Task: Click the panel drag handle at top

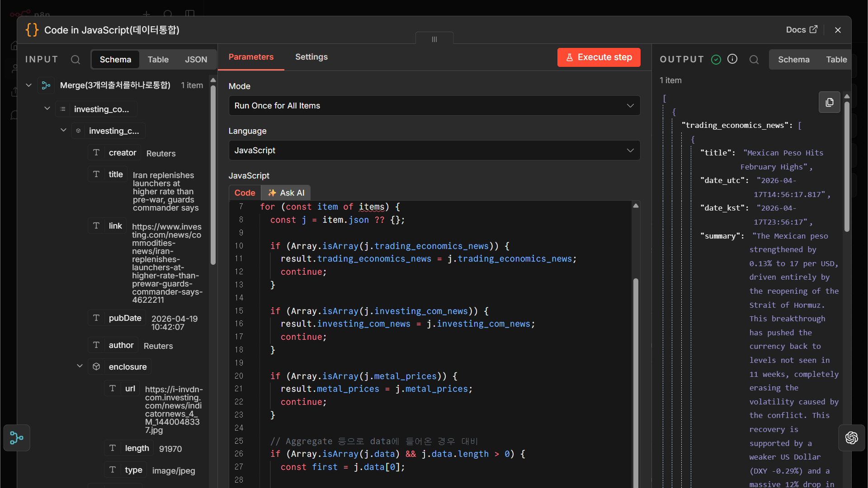Action: tap(434, 39)
